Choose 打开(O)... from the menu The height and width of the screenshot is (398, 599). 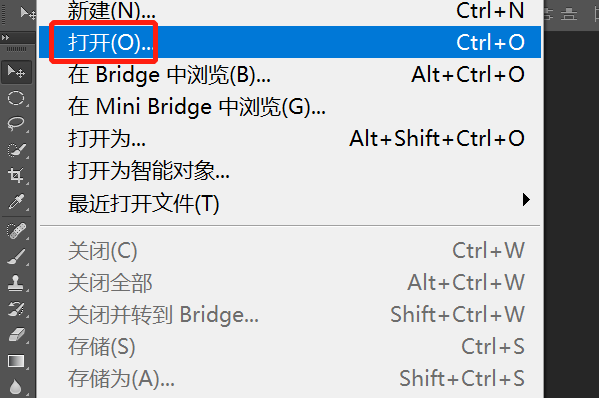pos(290,42)
